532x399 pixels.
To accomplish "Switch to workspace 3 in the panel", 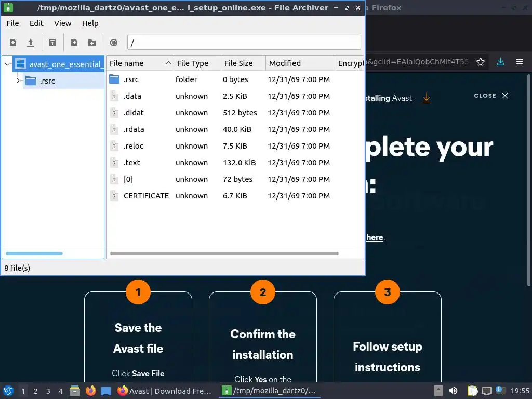I will coord(48,391).
